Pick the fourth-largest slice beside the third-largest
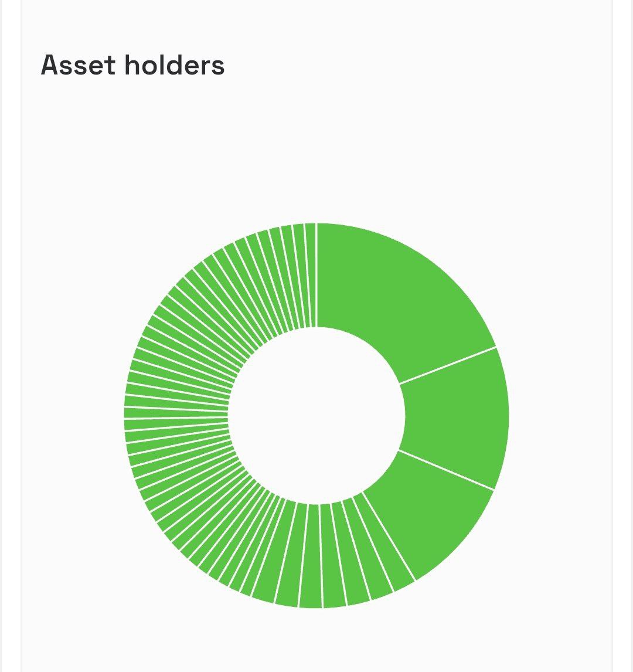Viewport: 633px width, 672px height. tap(381, 544)
